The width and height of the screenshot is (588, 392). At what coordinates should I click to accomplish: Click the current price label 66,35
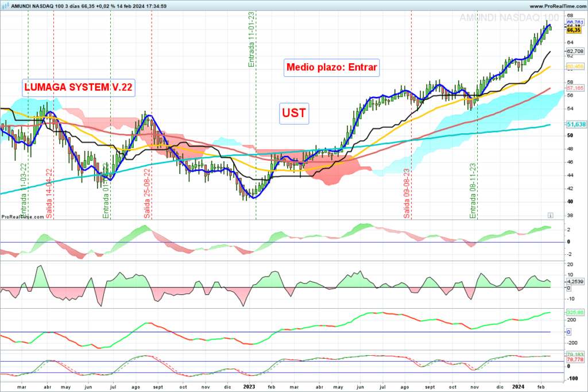[574, 30]
